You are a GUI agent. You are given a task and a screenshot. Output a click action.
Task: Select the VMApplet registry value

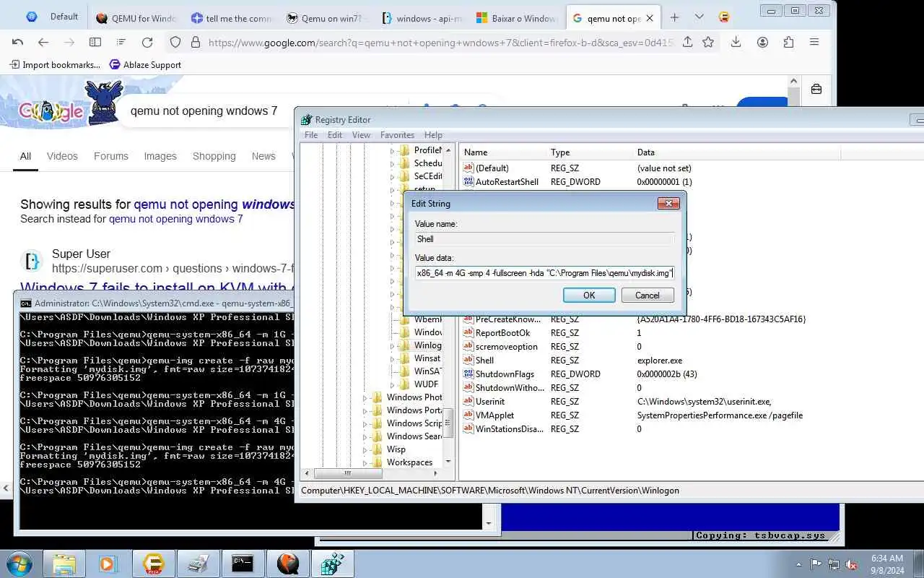(x=494, y=415)
